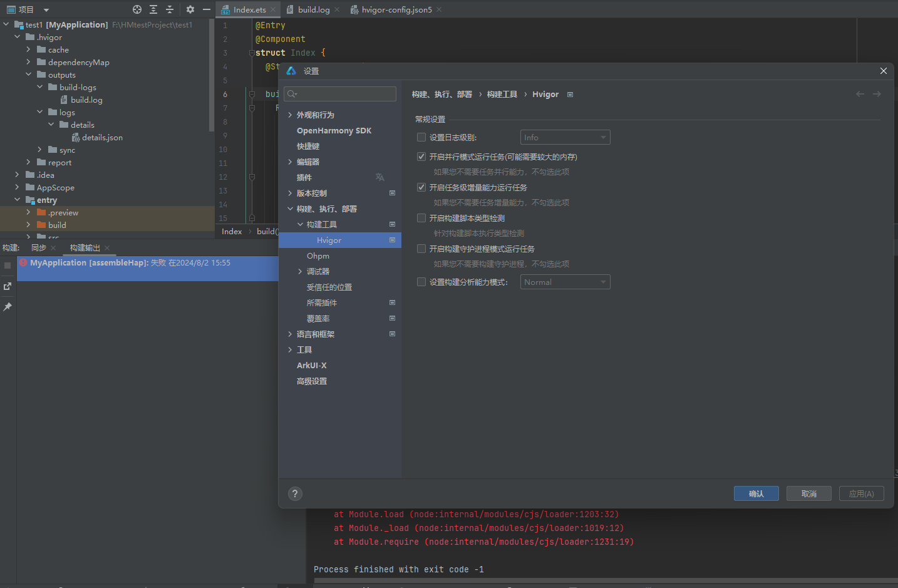Viewport: 898px width, 588px height.
Task: Open ArkUI-X settings page
Action: 311,365
